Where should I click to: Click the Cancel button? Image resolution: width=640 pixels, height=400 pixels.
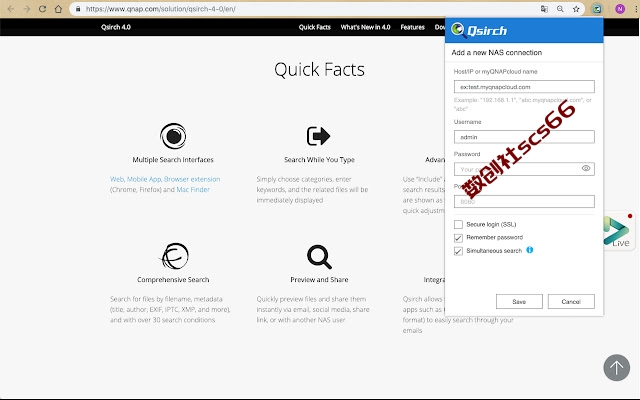click(x=571, y=302)
